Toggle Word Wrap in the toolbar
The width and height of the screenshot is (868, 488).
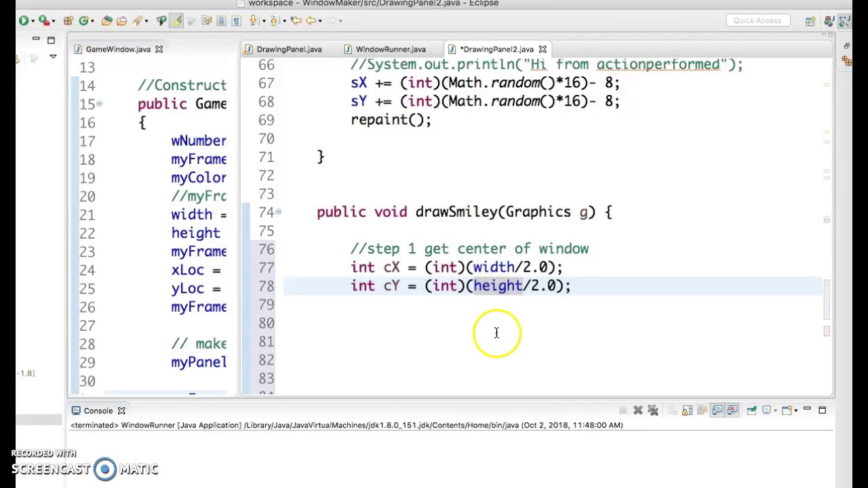click(206, 20)
